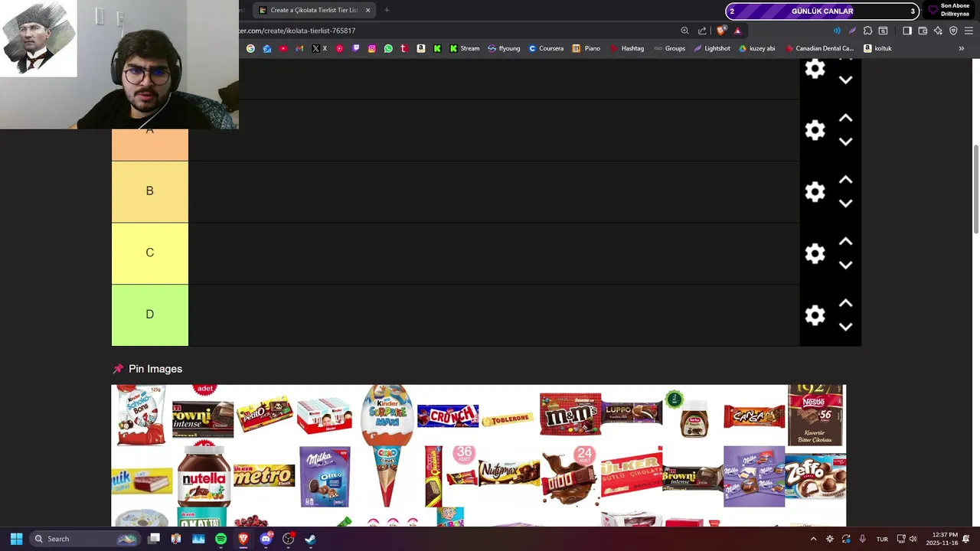
Task: Open the Lightshot bookmark
Action: (x=712, y=48)
